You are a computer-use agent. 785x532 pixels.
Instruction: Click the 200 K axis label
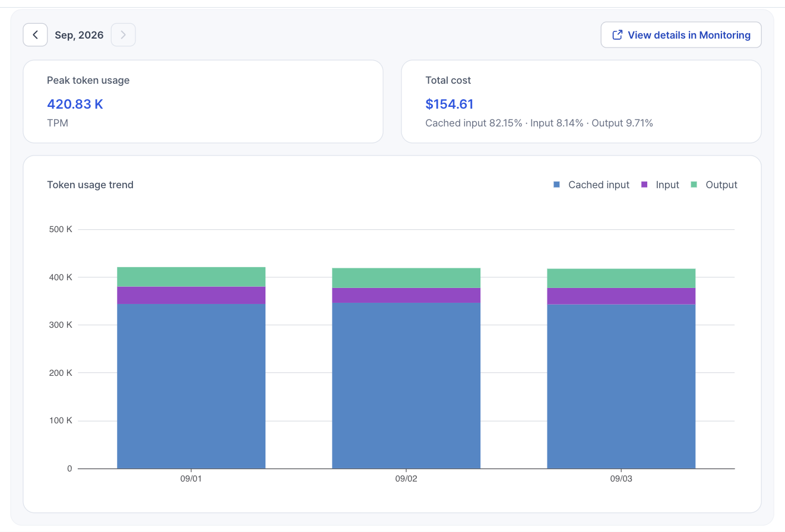[61, 373]
